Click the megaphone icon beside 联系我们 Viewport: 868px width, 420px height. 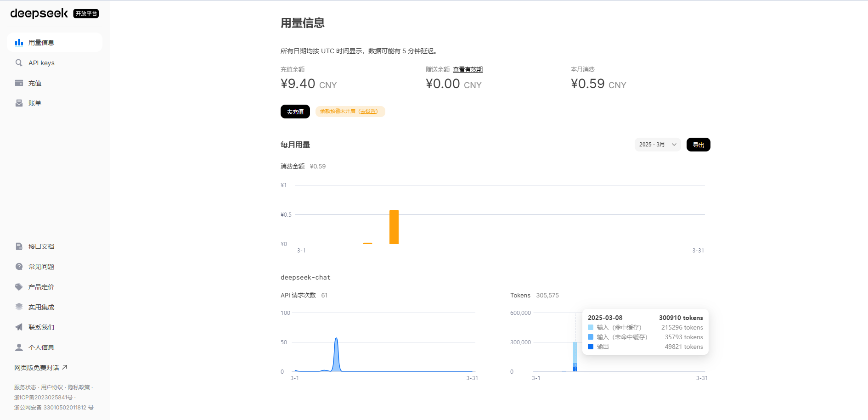click(19, 327)
